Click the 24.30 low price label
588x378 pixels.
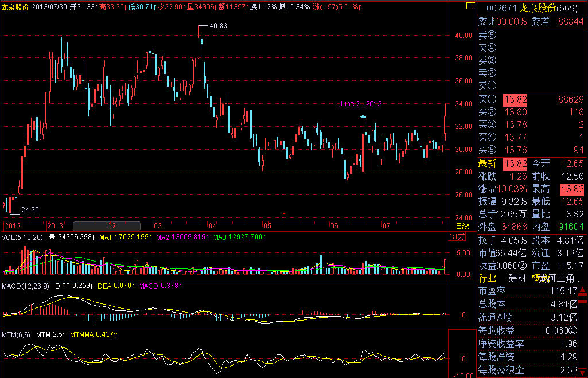(29, 210)
